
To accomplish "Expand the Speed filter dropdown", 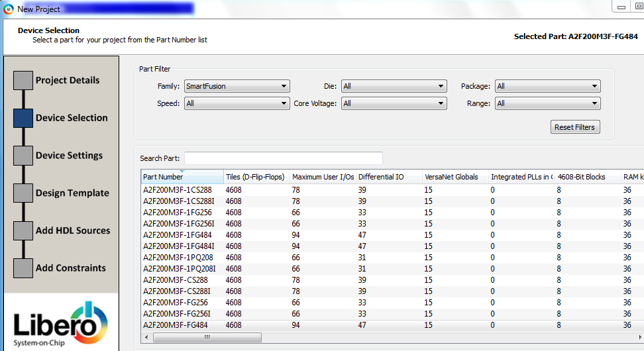I will point(237,103).
